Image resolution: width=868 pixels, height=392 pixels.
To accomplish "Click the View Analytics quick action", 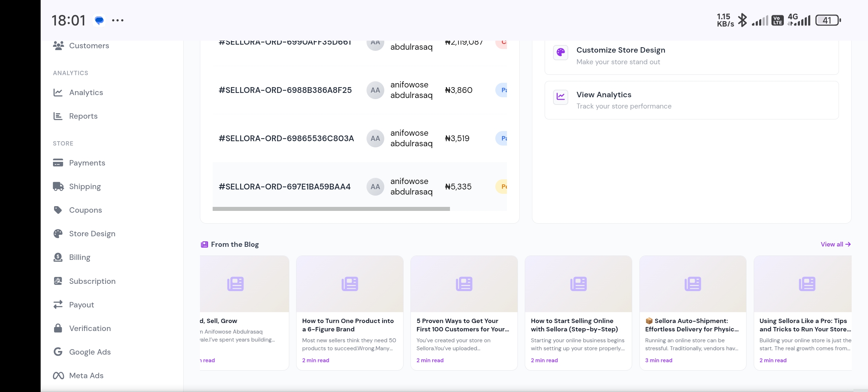I will coord(691,100).
